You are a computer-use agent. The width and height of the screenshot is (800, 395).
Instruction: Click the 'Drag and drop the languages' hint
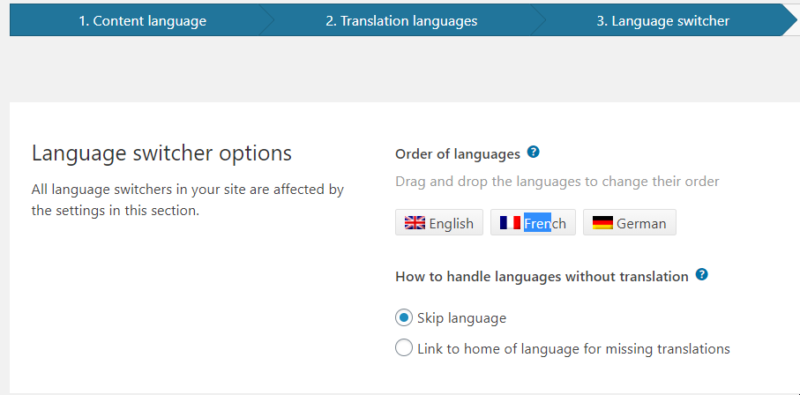(x=557, y=182)
